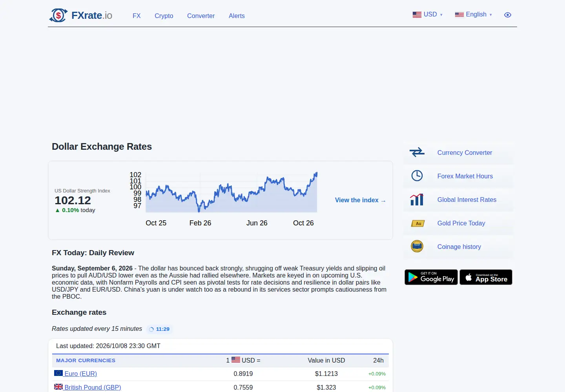This screenshot has width=565, height=392.
Task: Click the Euro value $1.1213 cell
Action: point(326,374)
